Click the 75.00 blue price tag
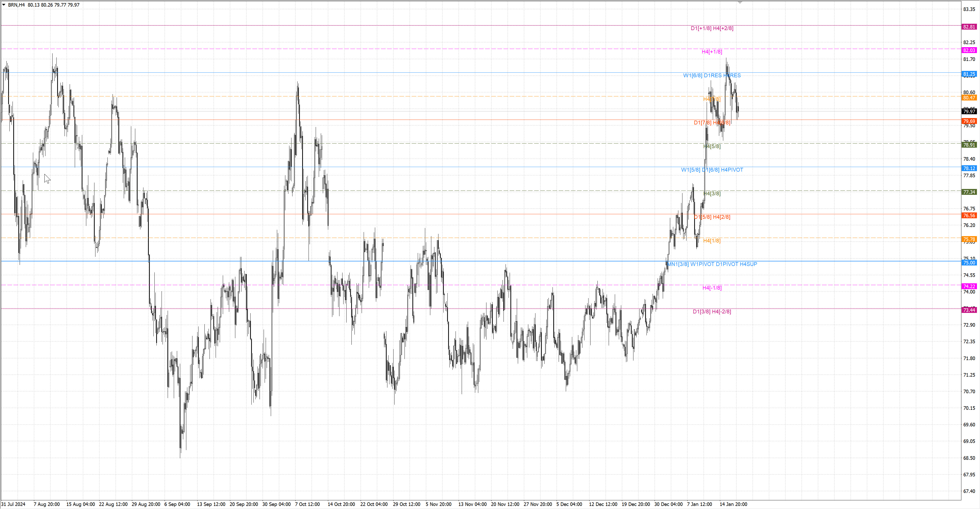 tap(969, 263)
